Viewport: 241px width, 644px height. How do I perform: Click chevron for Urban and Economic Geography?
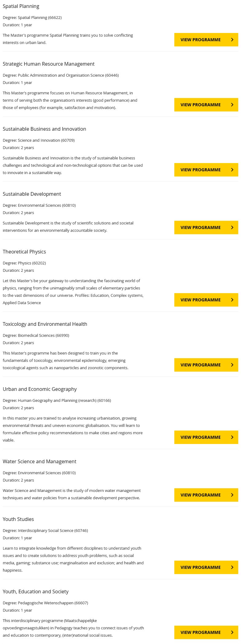click(x=232, y=437)
